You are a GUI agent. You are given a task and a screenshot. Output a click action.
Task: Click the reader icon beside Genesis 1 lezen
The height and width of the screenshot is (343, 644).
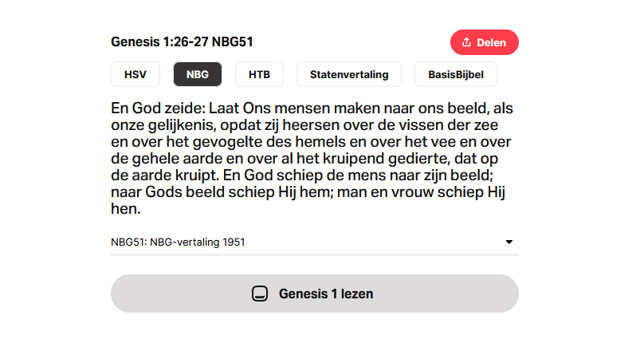pyautogui.click(x=260, y=294)
